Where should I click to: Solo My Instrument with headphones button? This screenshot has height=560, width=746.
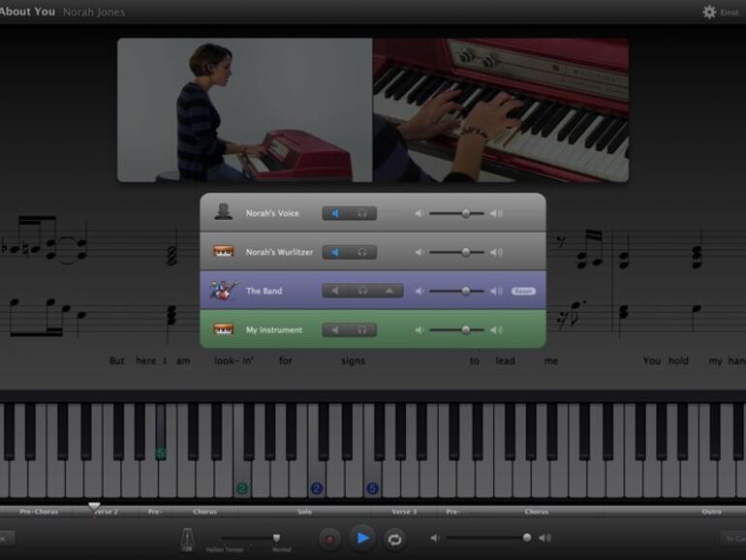pyautogui.click(x=362, y=329)
